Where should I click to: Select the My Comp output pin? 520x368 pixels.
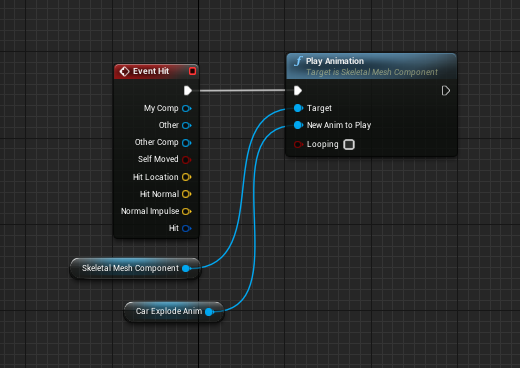(x=187, y=108)
